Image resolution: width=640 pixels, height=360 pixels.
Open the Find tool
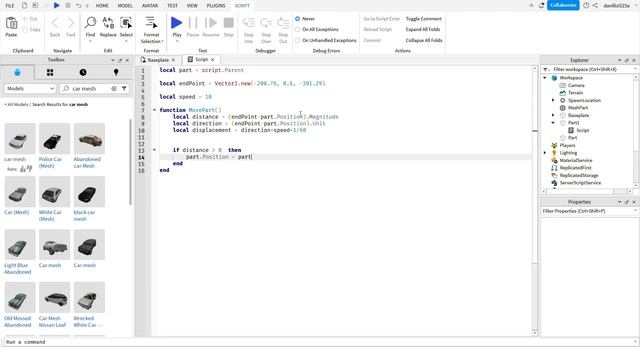90,23
